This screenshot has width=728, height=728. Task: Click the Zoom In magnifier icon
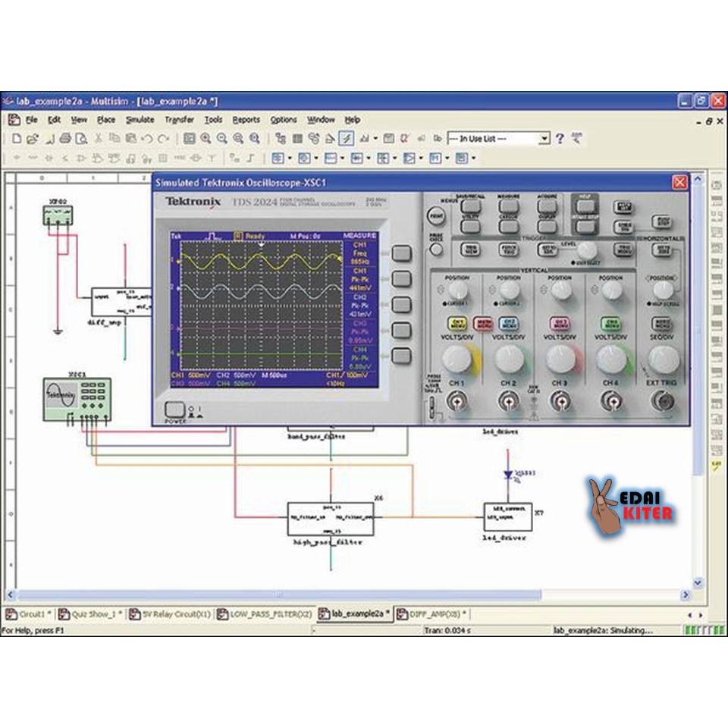coord(206,139)
